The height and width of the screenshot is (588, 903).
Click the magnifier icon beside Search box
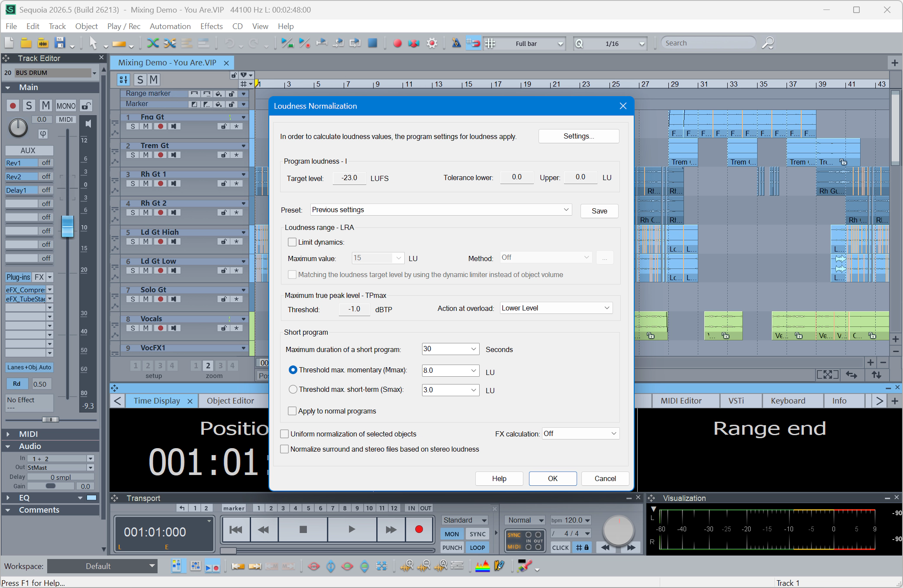point(768,43)
